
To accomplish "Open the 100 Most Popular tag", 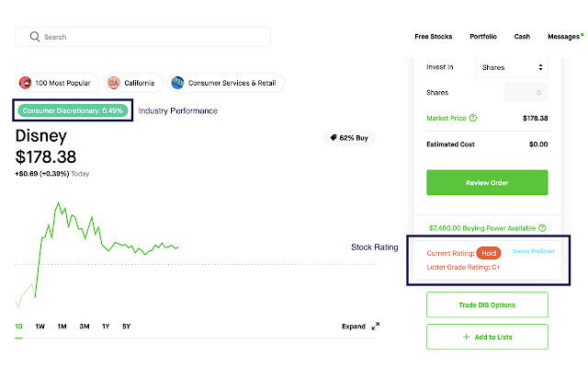I will click(57, 83).
